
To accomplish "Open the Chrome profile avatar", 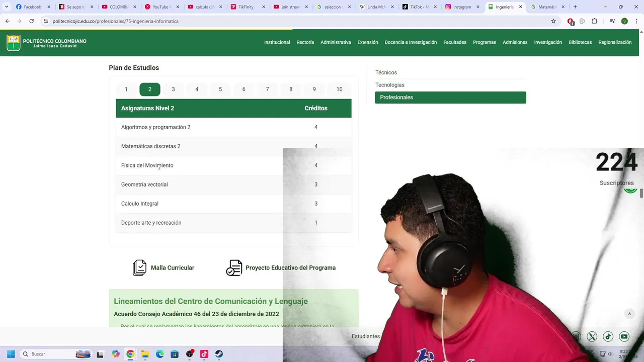I will [624, 21].
